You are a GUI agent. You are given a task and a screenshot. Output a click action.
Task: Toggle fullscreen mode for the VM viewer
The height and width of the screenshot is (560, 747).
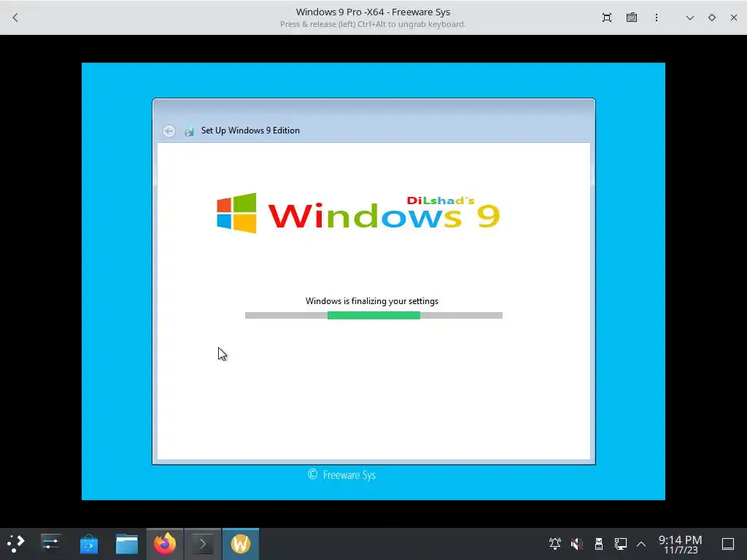(x=606, y=17)
